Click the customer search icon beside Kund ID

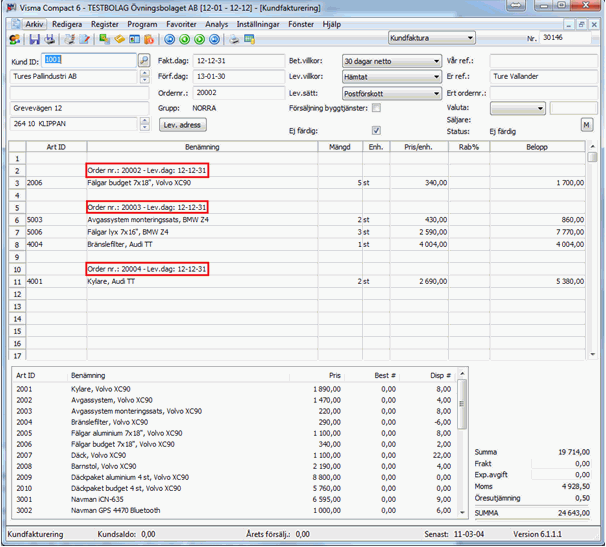[145, 61]
